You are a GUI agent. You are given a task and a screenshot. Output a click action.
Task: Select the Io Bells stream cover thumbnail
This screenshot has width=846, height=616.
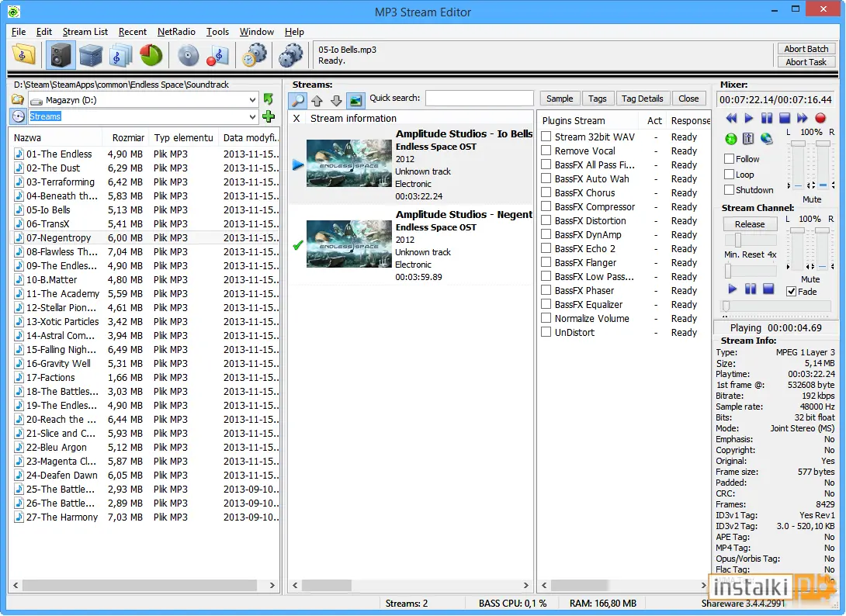pos(348,164)
